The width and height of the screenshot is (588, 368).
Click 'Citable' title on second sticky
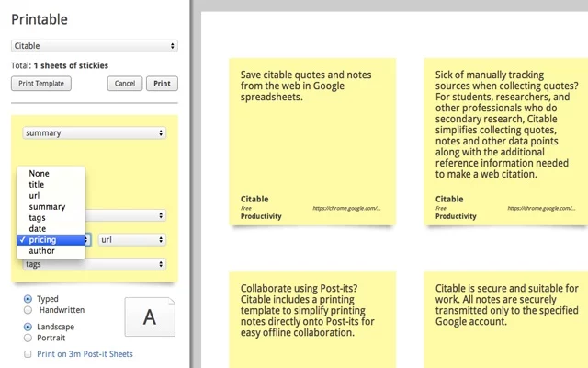449,199
